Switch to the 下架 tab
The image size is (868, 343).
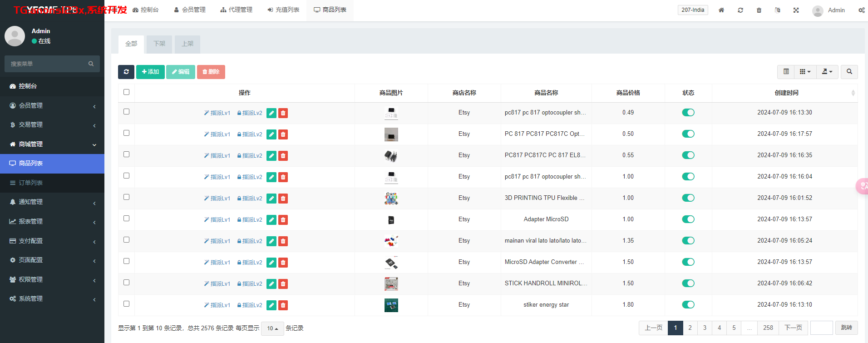coord(159,44)
